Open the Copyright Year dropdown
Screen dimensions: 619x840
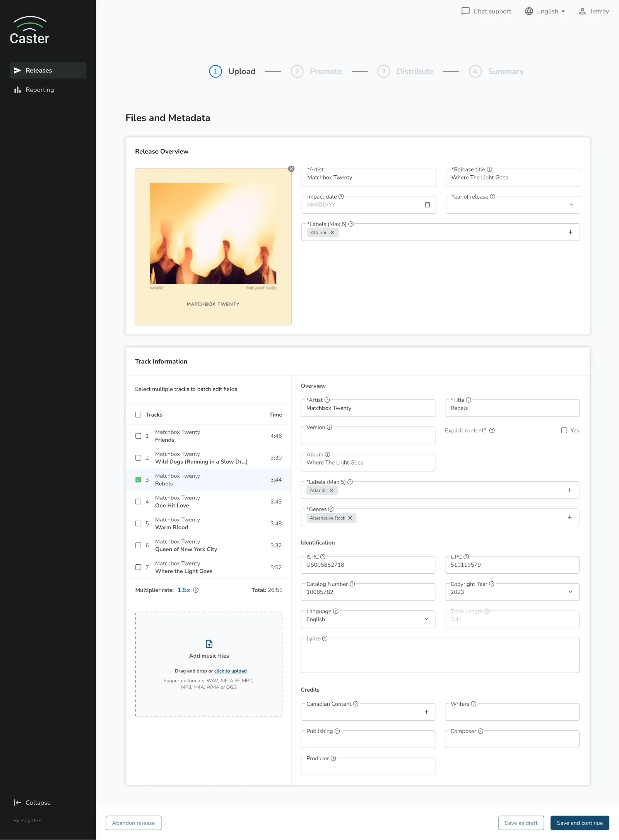[x=570, y=592]
